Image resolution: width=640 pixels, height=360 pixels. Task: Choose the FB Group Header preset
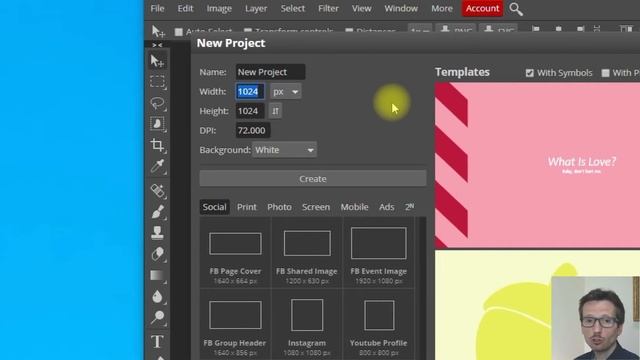(x=235, y=325)
